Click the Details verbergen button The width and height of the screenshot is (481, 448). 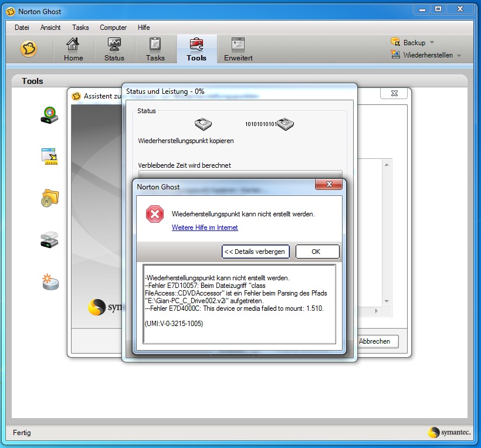(x=256, y=252)
